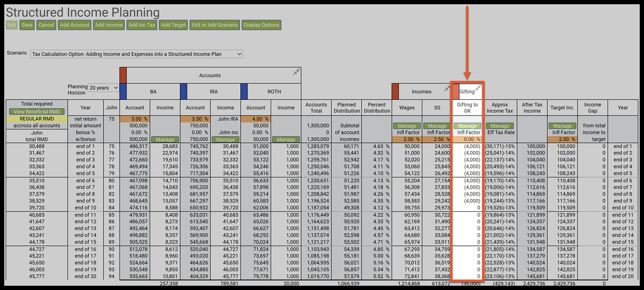This screenshot has width=644, height=290.
Task: Select the IRA net return 3.50 % field
Action: [x=195, y=119]
